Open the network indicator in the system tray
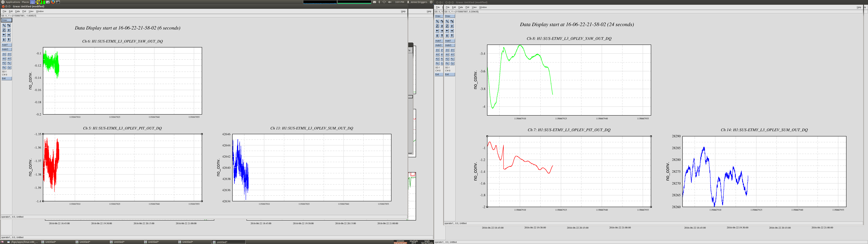This screenshot has width=868, height=244. coord(384,2)
